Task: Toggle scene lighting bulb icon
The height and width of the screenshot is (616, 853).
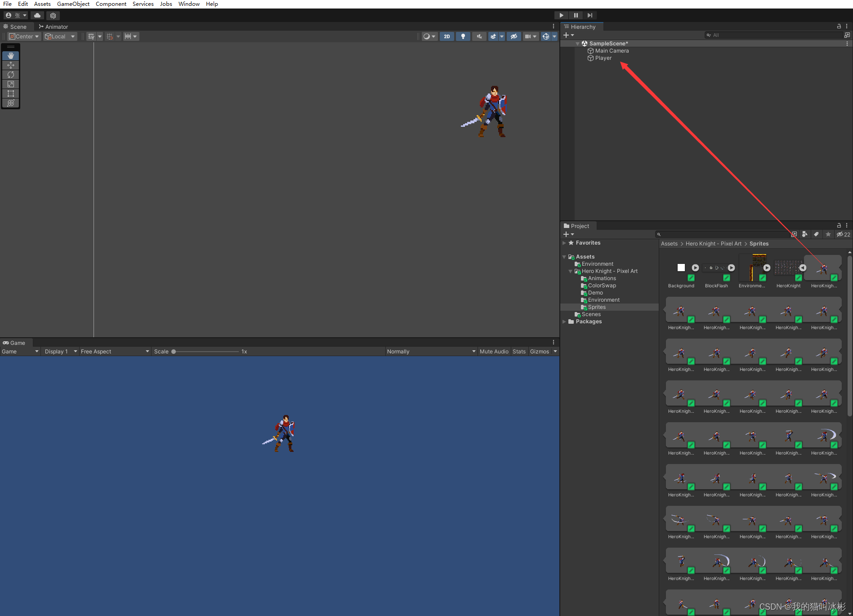Action: click(463, 36)
